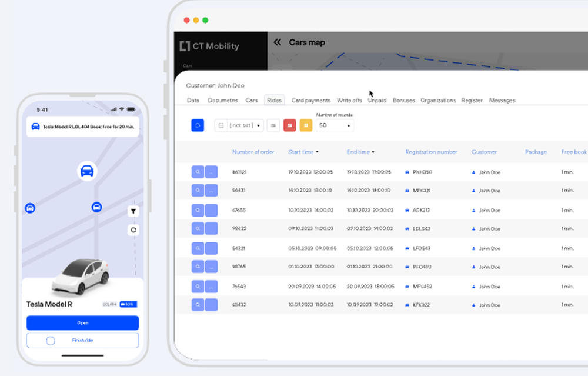Click registration number LDL543
Viewport: 588px width, 376px height.
[x=422, y=228]
